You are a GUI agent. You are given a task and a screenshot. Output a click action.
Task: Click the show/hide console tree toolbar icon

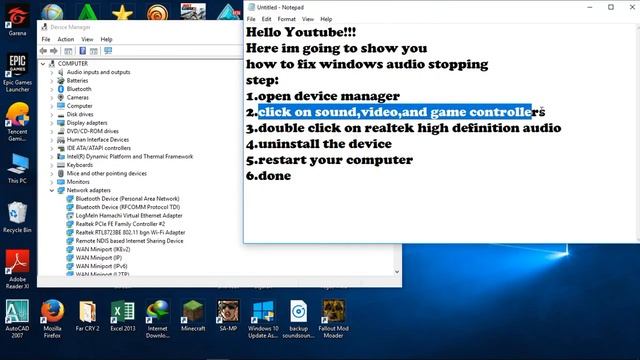(68, 51)
